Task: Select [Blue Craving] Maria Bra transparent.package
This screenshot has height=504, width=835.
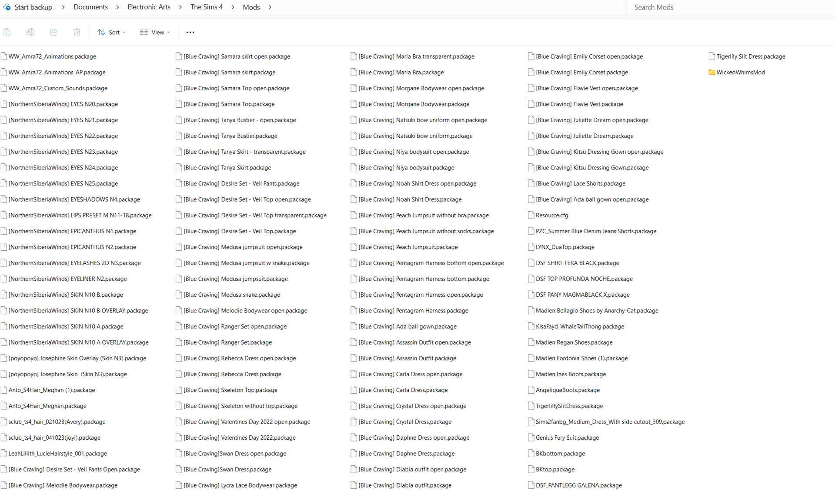Action: 413,56
